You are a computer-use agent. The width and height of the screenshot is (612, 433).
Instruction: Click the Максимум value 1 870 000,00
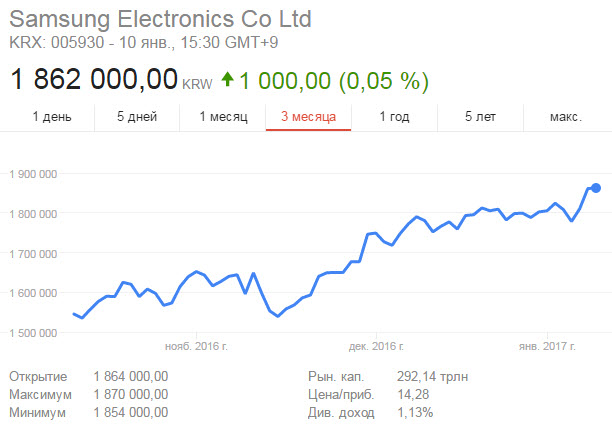tap(130, 394)
